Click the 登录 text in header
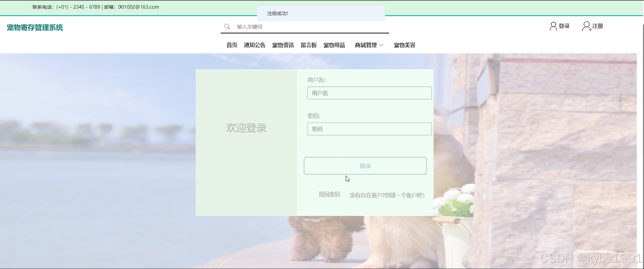This screenshot has width=644, height=269. 564,26
